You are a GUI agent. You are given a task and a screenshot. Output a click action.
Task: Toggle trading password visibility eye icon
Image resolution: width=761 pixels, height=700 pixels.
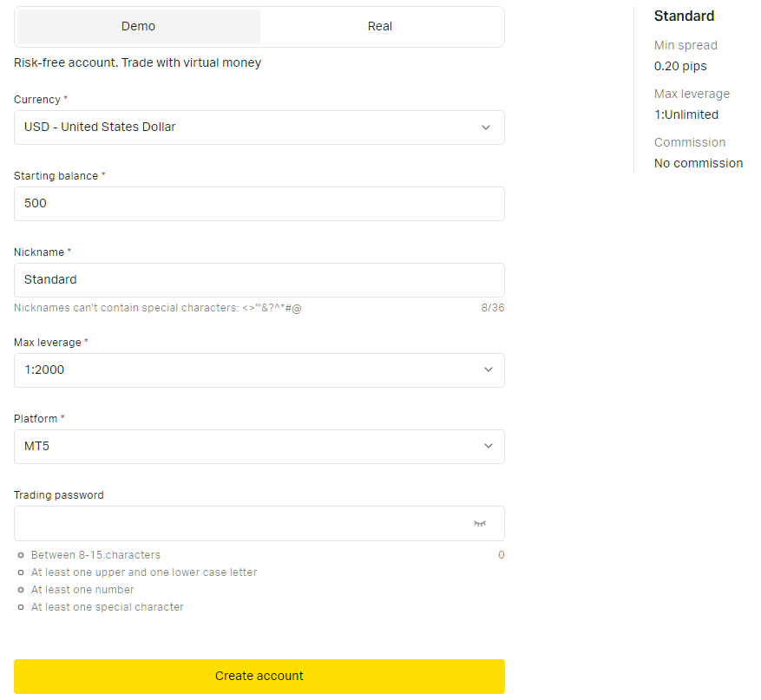pos(480,524)
